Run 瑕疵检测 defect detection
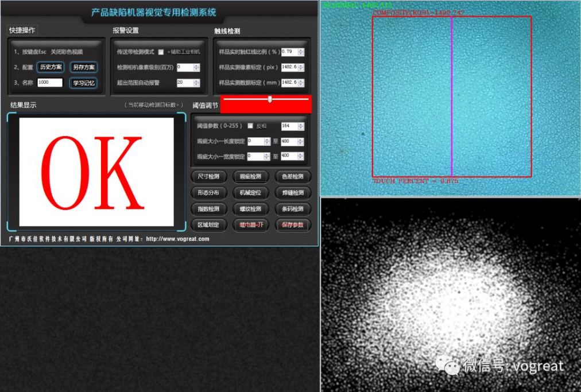 [x=251, y=177]
